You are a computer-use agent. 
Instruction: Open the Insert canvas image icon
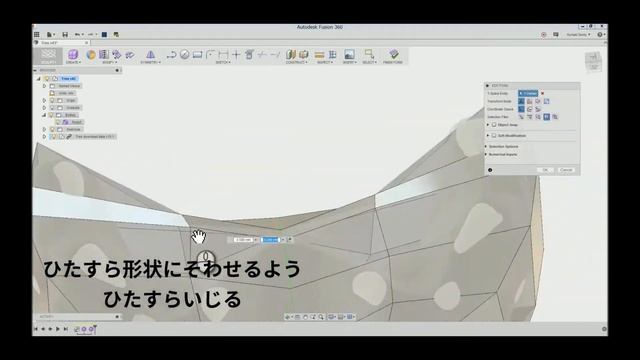[349, 54]
